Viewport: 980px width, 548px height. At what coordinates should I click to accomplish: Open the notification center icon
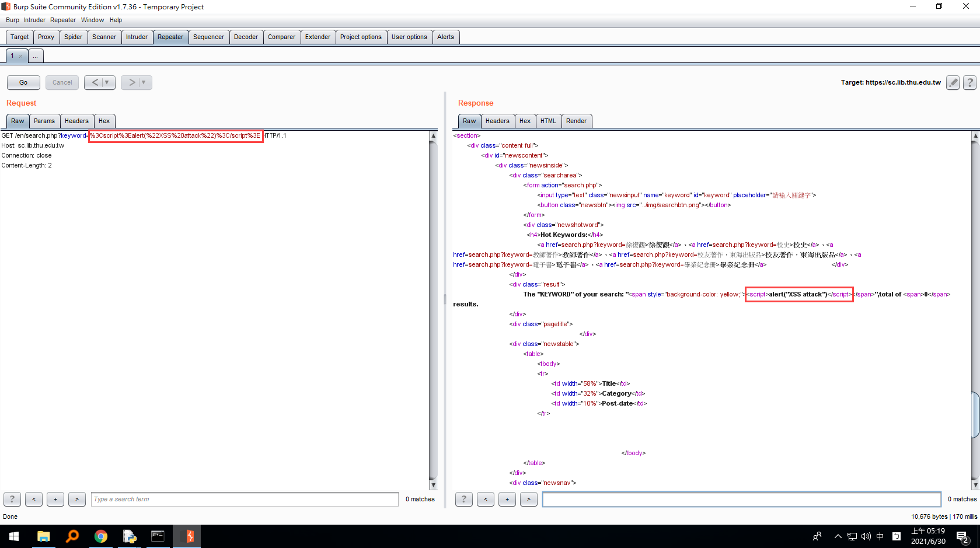962,536
